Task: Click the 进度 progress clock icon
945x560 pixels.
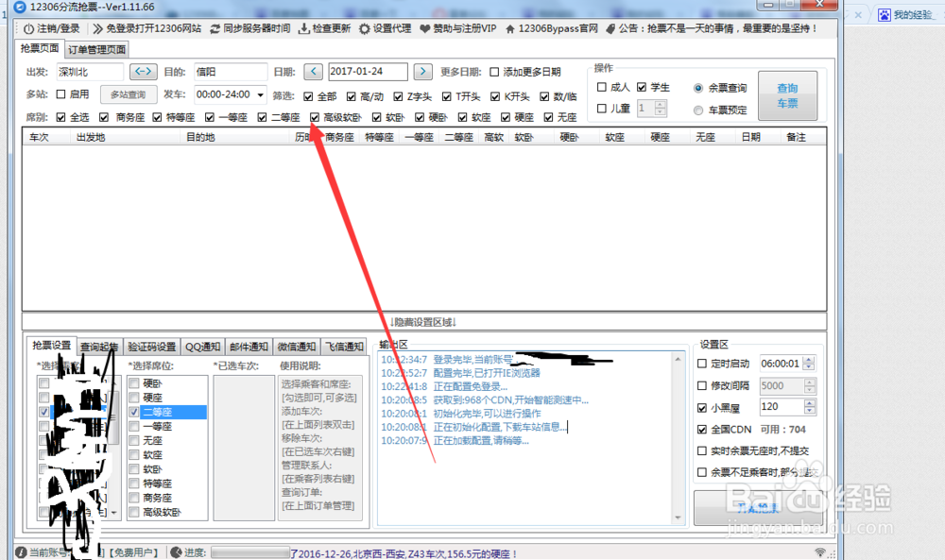Action: [176, 552]
